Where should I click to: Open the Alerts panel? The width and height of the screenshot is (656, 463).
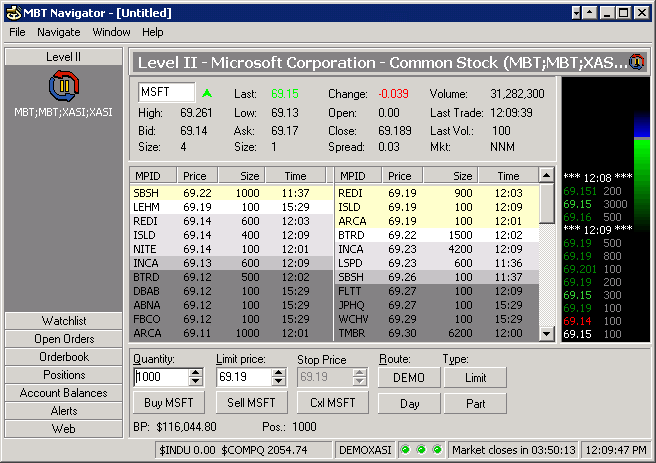[x=64, y=411]
